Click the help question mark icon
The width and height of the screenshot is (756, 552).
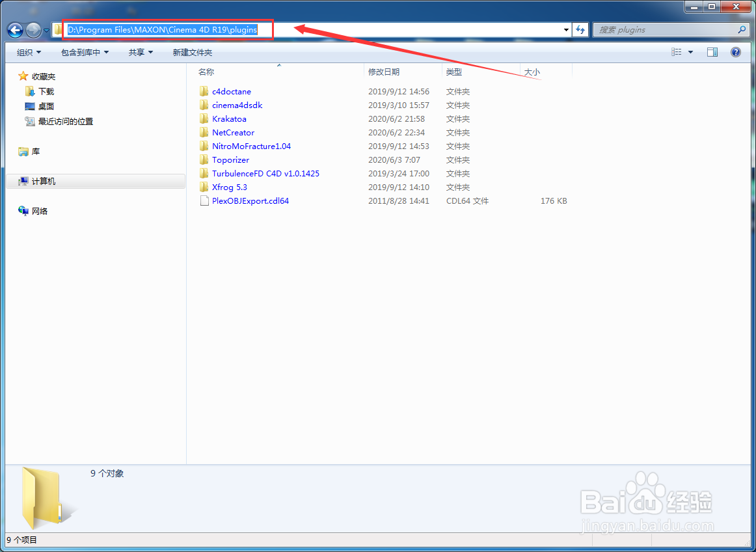point(736,52)
